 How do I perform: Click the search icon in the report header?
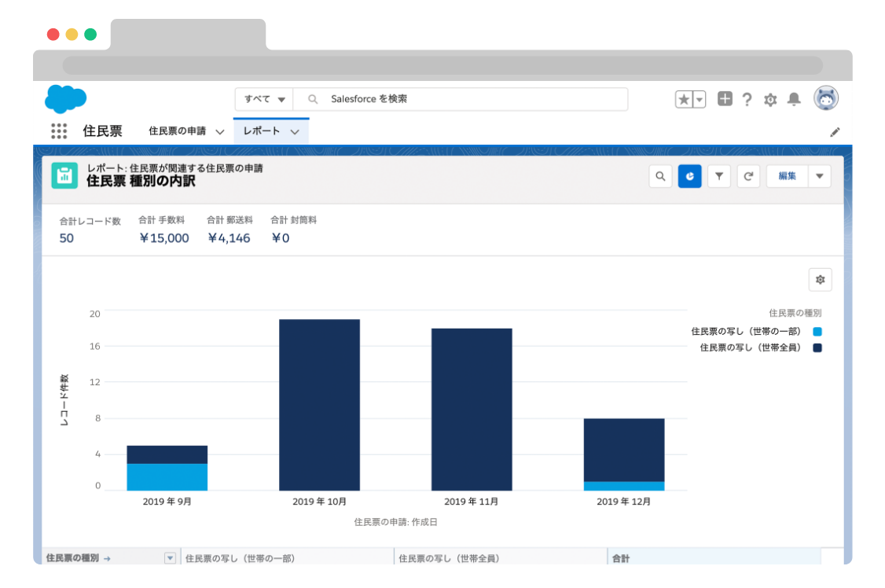coord(660,176)
